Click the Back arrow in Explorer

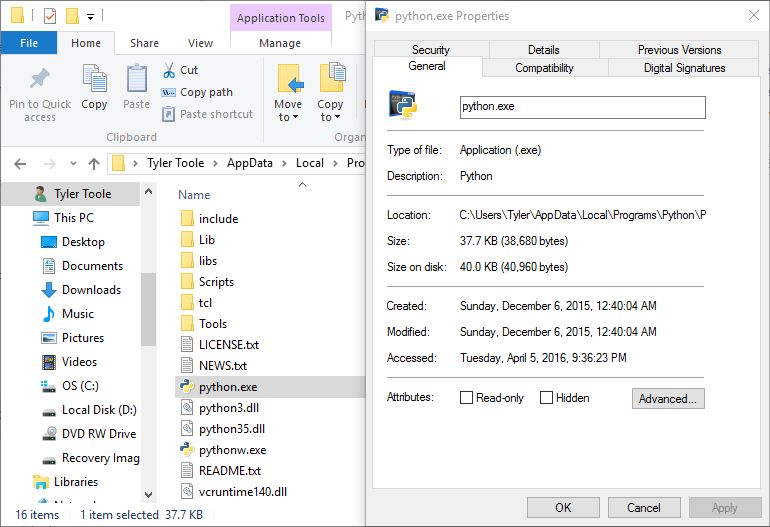point(20,164)
